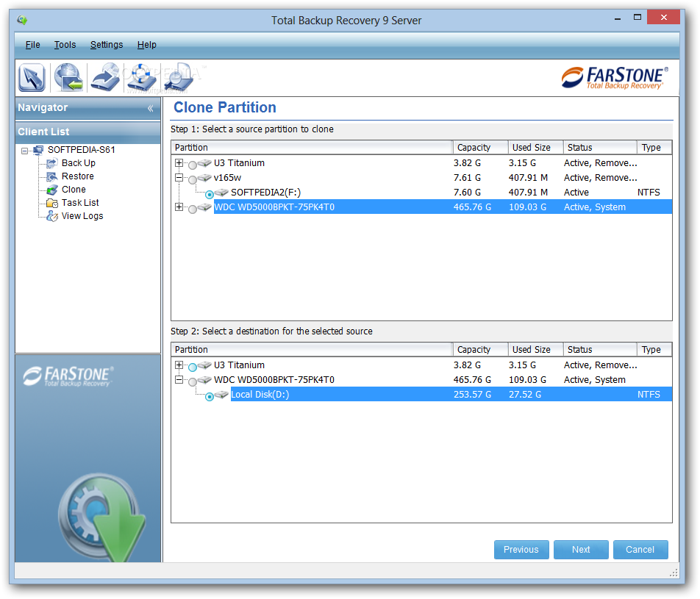This screenshot has width=700, height=599.
Task: Select WDC WD5000BPKT source radio button
Action: (x=193, y=209)
